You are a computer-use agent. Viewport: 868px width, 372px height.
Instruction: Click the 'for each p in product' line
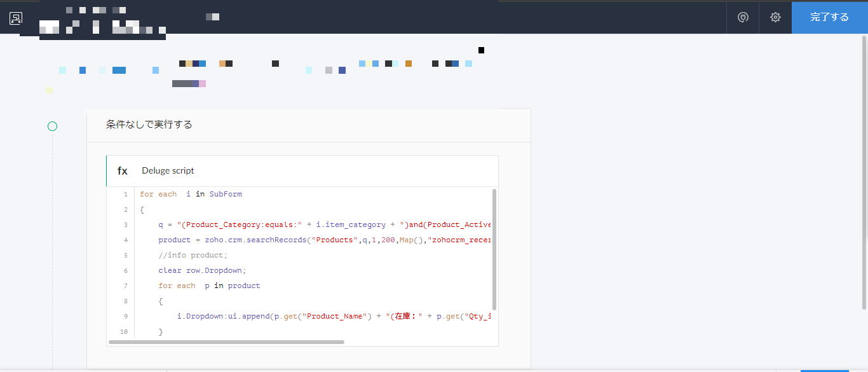(209, 286)
